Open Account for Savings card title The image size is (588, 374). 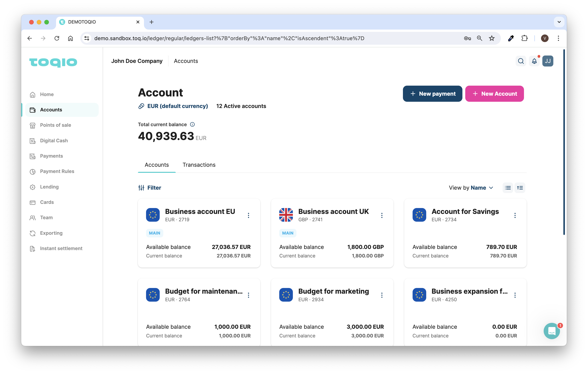465,212
